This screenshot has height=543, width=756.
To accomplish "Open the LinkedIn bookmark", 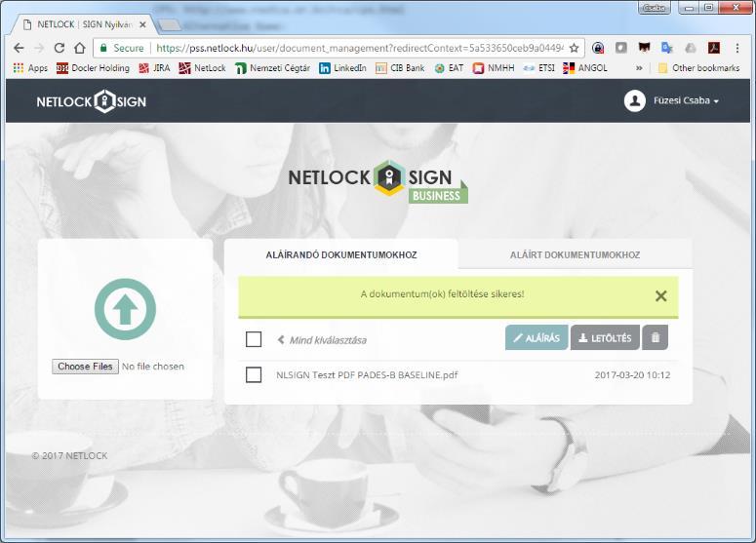I will (x=342, y=68).
